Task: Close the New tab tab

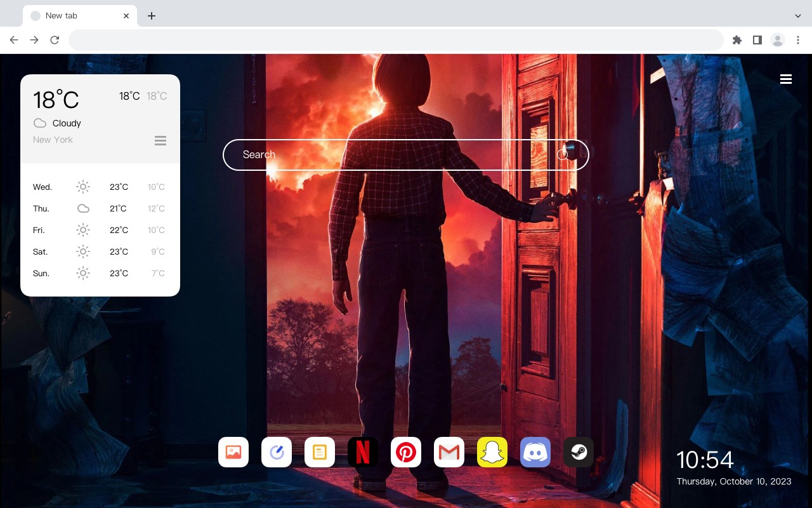Action: [127, 16]
